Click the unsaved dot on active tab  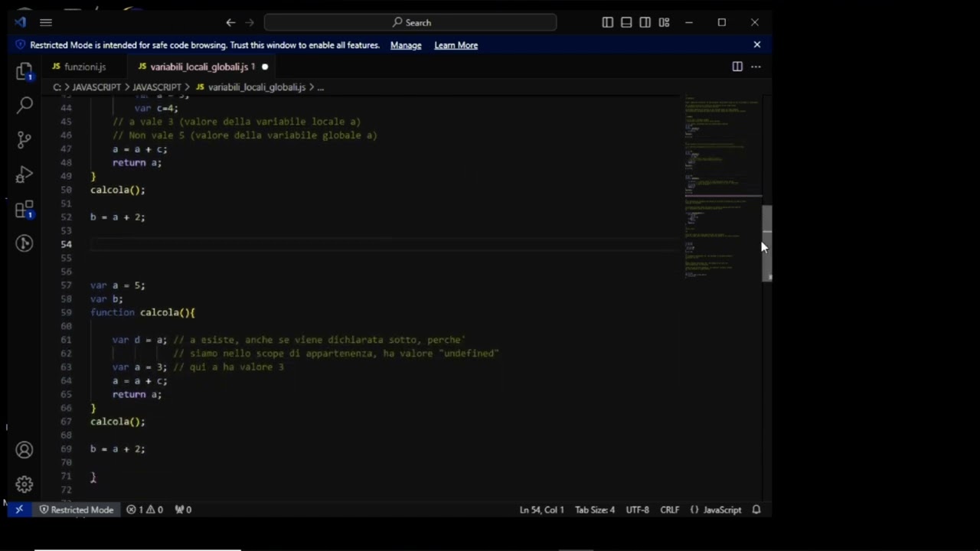pos(265,67)
